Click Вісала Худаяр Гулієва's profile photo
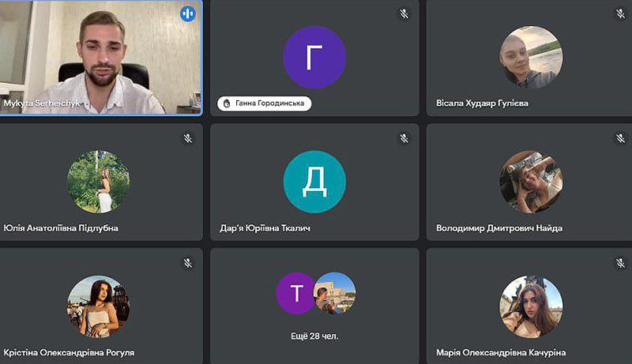The width and height of the screenshot is (632, 364). [531, 57]
